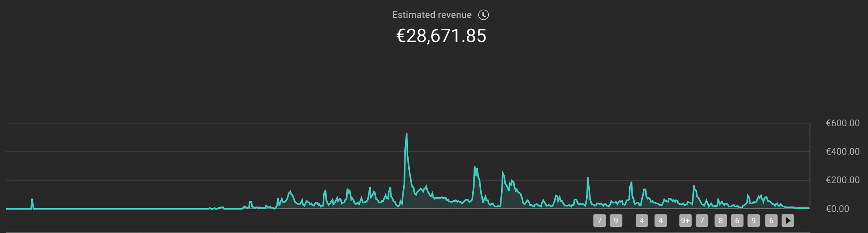Open the 9+ videos published marker
The height and width of the screenshot is (233, 868).
coord(685,221)
